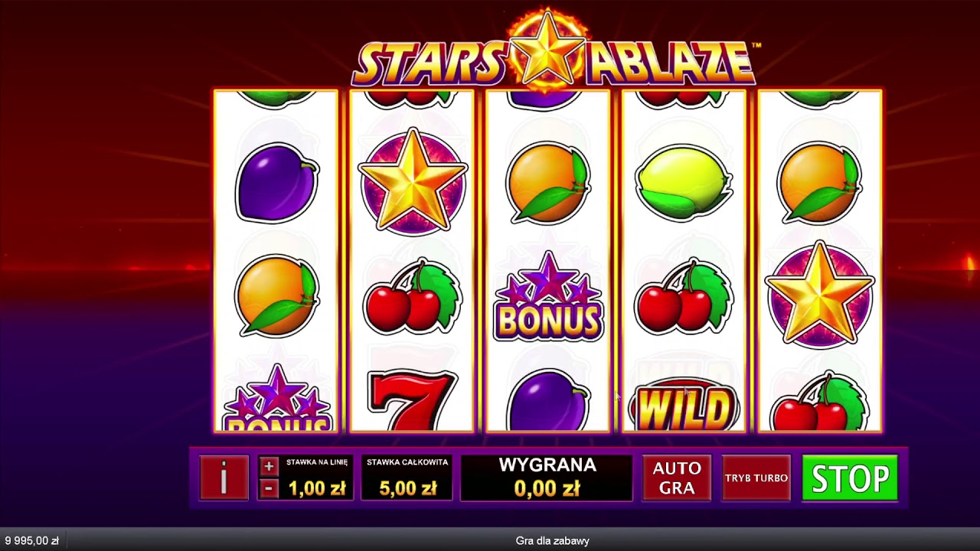Open the red info button
This screenshot has height=551, width=980.
point(224,478)
